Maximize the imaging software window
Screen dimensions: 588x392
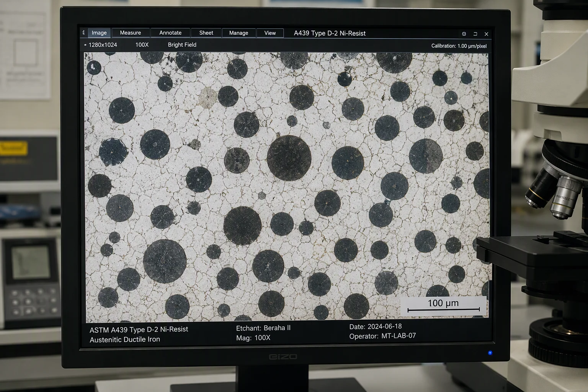coord(475,34)
